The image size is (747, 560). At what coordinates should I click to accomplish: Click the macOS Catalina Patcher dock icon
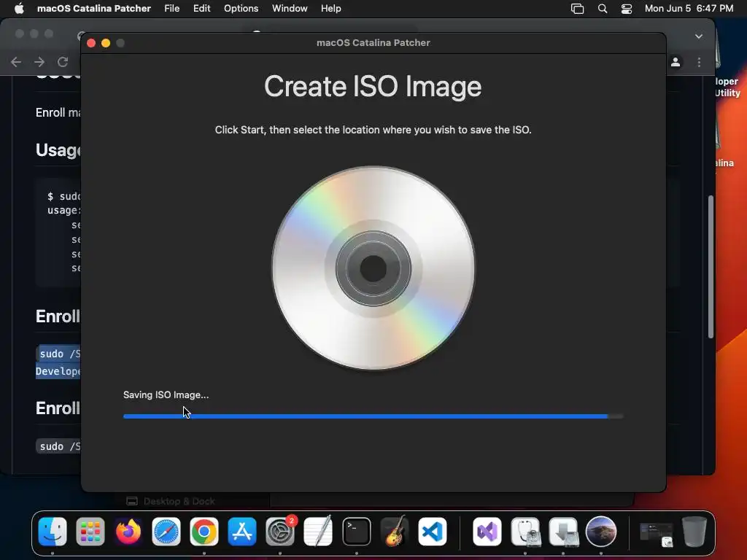[601, 532]
